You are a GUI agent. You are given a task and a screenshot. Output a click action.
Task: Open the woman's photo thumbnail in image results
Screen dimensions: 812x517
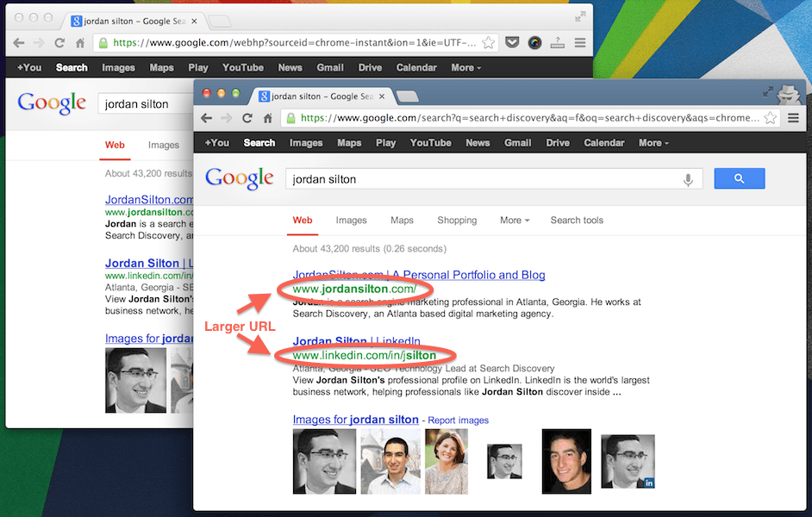[x=447, y=462]
